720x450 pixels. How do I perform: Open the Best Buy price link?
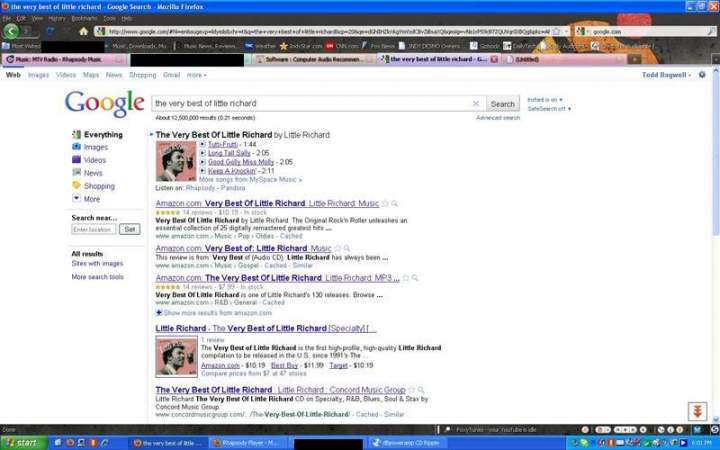(285, 366)
